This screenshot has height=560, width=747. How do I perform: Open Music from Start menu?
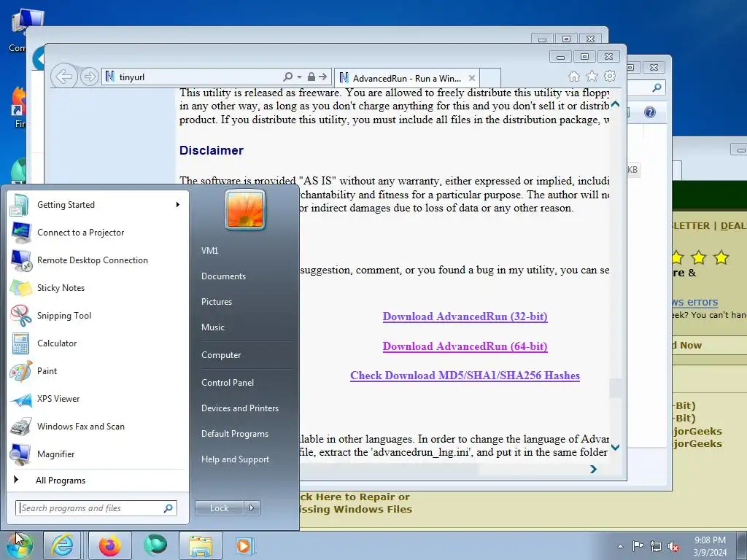tap(212, 327)
